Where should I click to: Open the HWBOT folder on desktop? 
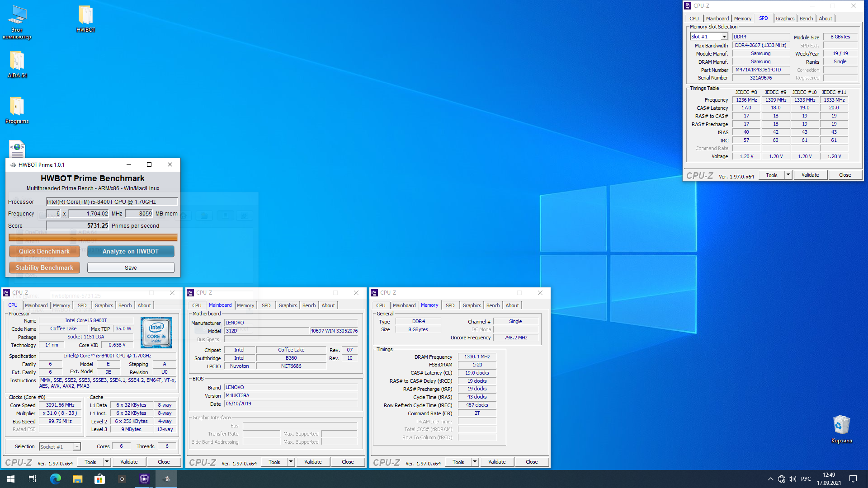[x=85, y=19]
